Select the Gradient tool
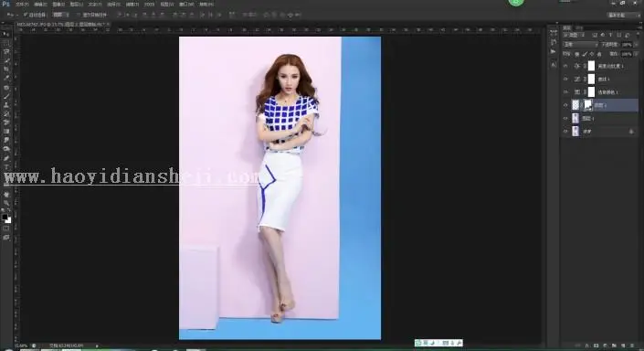This screenshot has height=351, width=644. click(x=6, y=132)
